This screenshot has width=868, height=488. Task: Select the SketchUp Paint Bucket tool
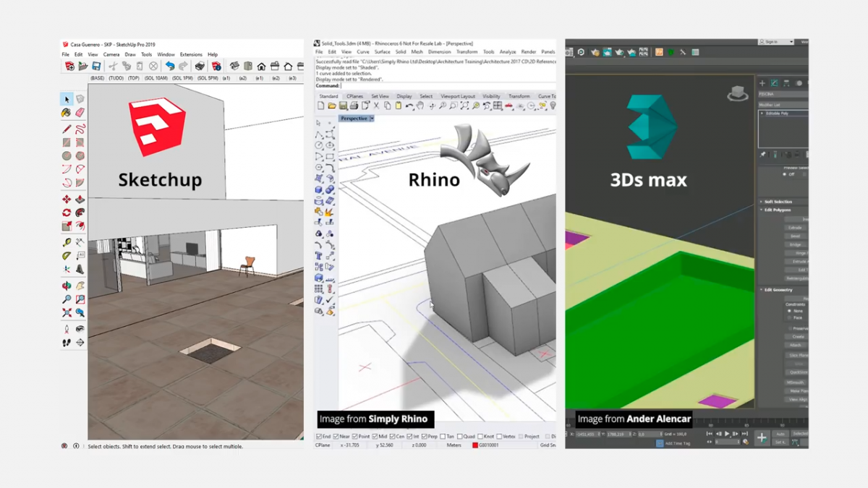67,113
